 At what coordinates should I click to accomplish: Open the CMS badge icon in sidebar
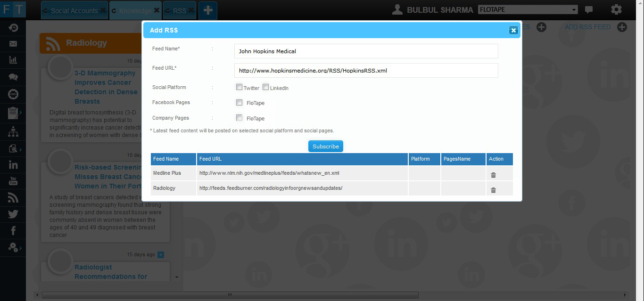tap(13, 95)
